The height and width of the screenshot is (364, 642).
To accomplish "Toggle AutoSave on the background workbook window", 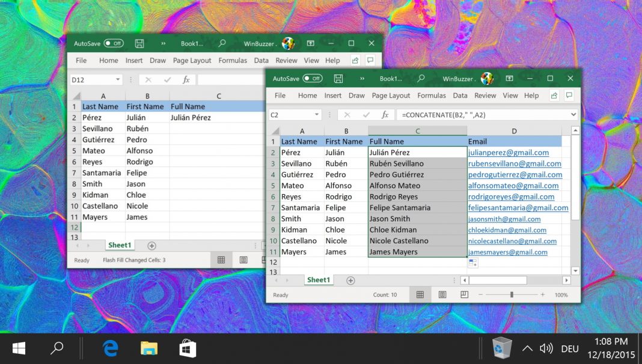I will [114, 43].
